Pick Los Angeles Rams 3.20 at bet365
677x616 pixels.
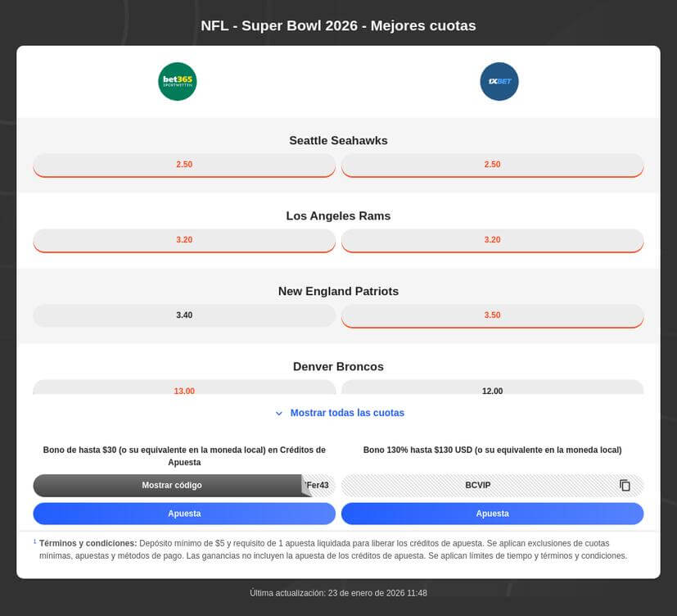(x=184, y=239)
